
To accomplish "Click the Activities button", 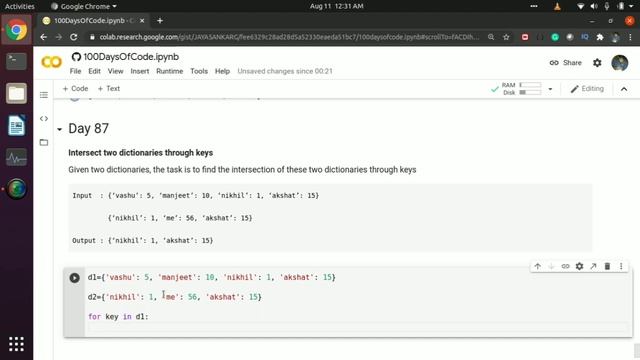I will [x=20, y=6].
